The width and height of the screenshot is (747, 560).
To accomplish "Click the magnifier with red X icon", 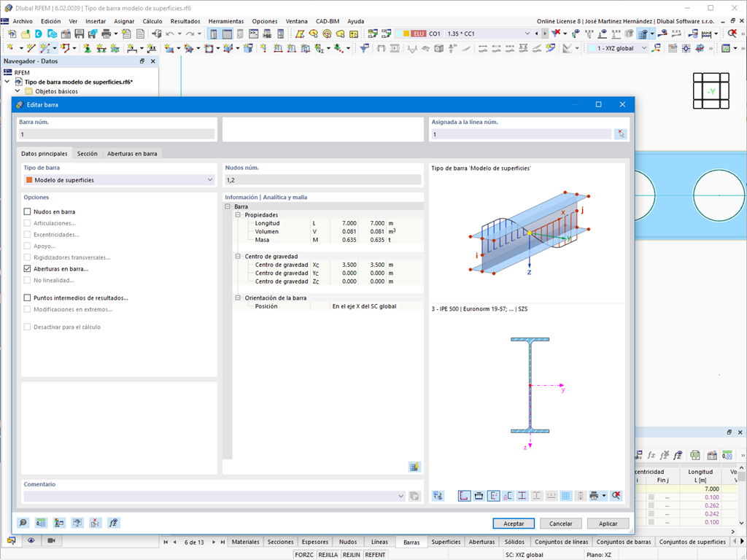I will tap(732, 34).
